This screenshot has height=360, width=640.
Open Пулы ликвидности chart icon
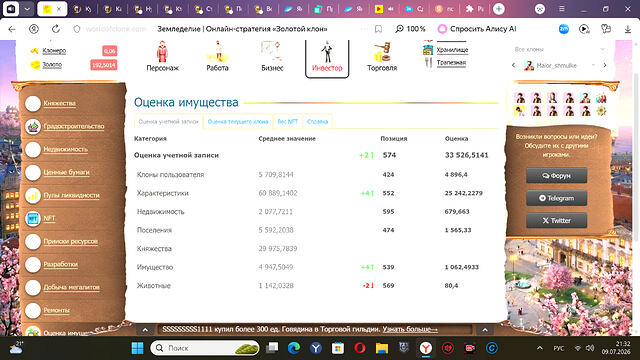point(33,196)
